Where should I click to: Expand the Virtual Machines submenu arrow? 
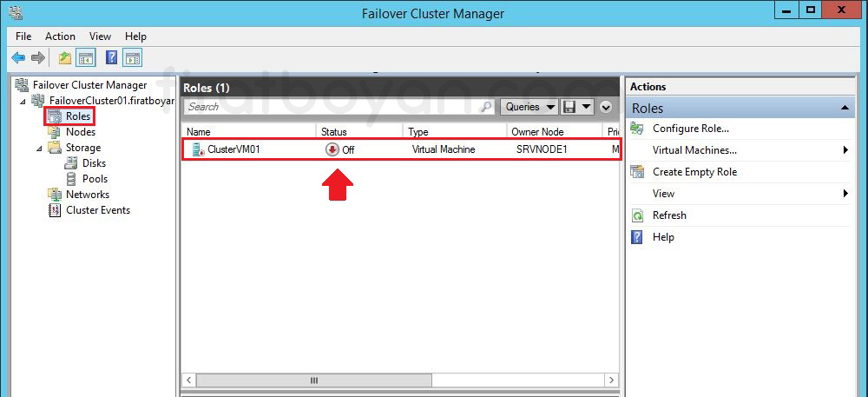click(845, 150)
